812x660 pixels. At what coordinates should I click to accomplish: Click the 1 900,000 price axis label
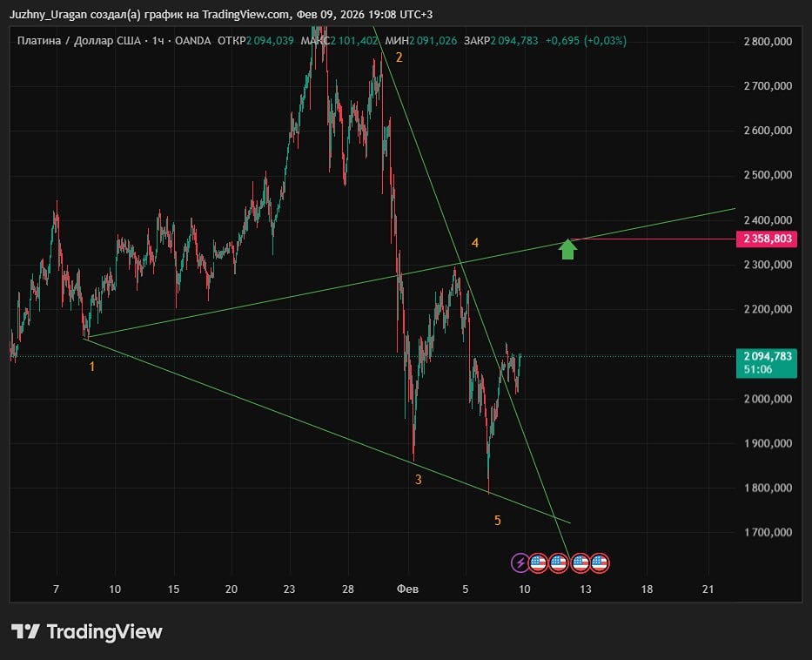point(768,443)
